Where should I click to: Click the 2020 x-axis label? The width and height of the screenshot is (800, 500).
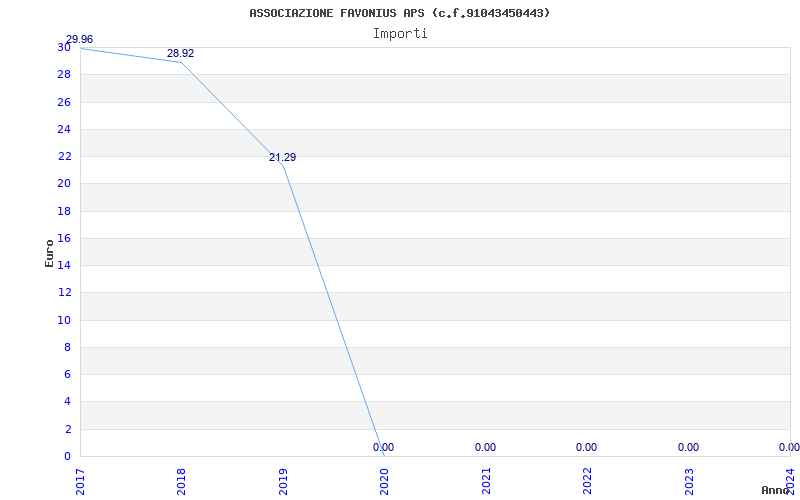(384, 482)
